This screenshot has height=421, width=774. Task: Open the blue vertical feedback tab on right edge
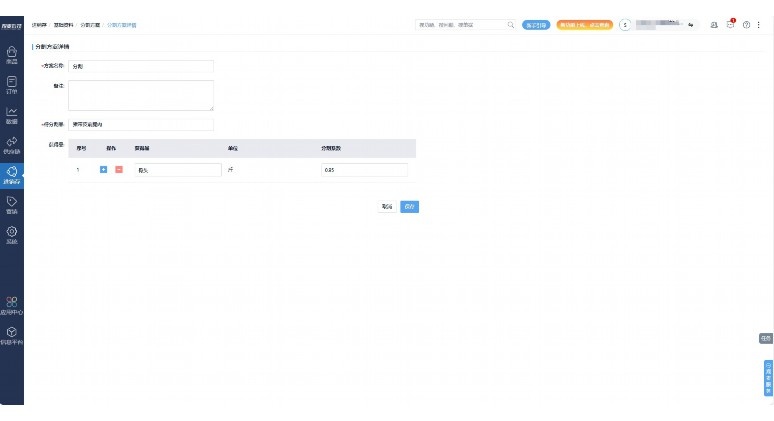click(x=768, y=378)
